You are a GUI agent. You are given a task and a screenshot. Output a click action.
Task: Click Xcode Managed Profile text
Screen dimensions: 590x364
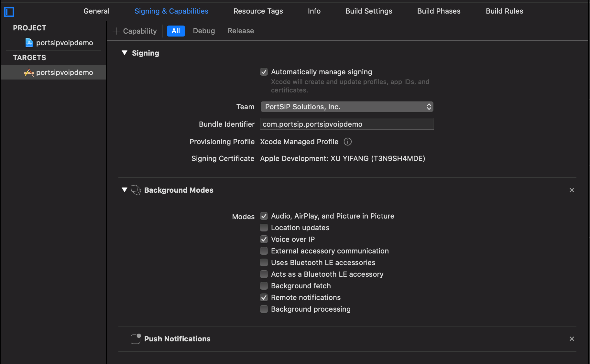click(299, 142)
